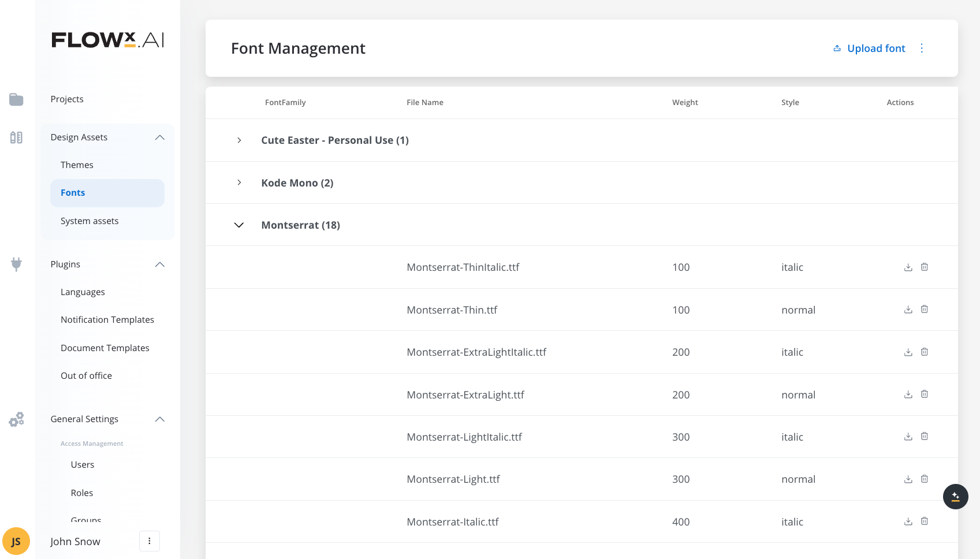
Task: Open Document Templates
Action: pos(105,348)
